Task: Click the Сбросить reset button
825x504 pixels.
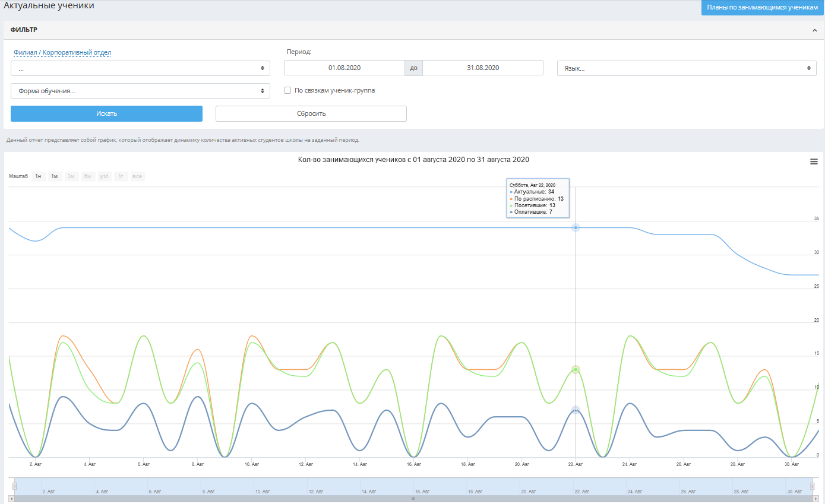Action: 311,113
